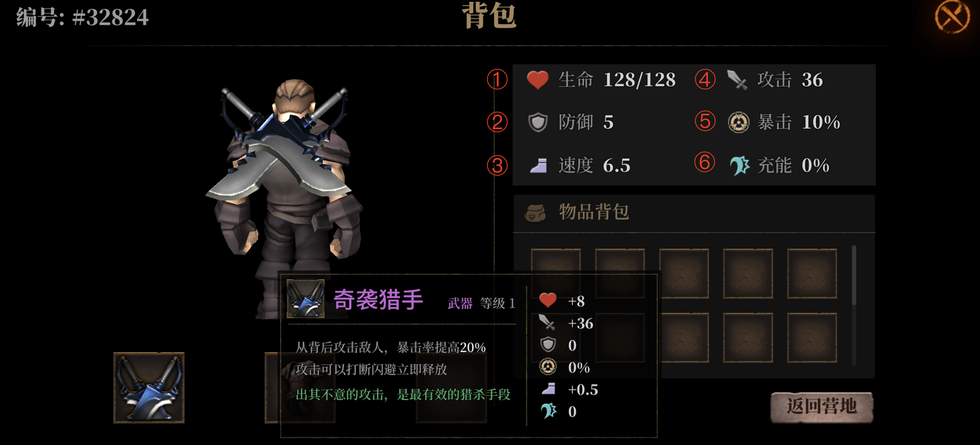Click the 编号 #32824 label
This screenshot has height=445, width=980.
coord(82,18)
